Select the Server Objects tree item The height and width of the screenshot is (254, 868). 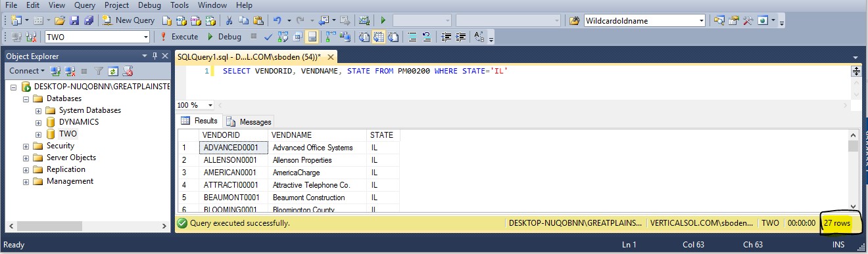point(71,158)
